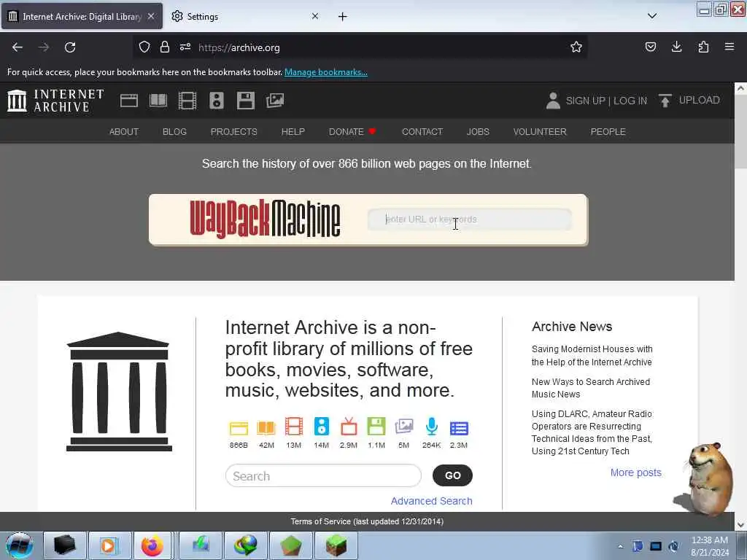Open the PEOPLE menu item
The height and width of the screenshot is (560, 747).
[x=608, y=131]
